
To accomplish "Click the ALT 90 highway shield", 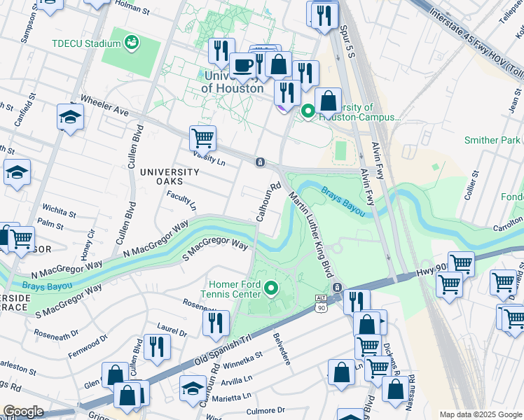I will coord(321,304).
